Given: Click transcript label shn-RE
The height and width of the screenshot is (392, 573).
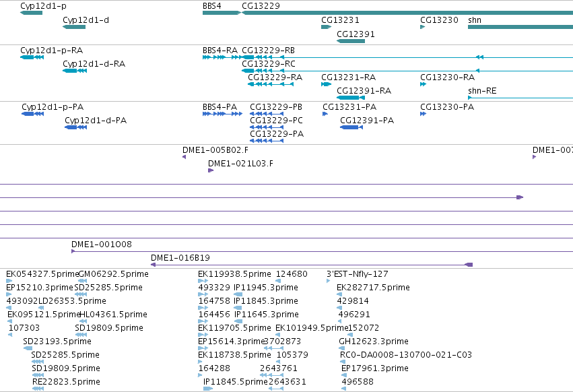Looking at the screenshot, I should pos(482,91).
